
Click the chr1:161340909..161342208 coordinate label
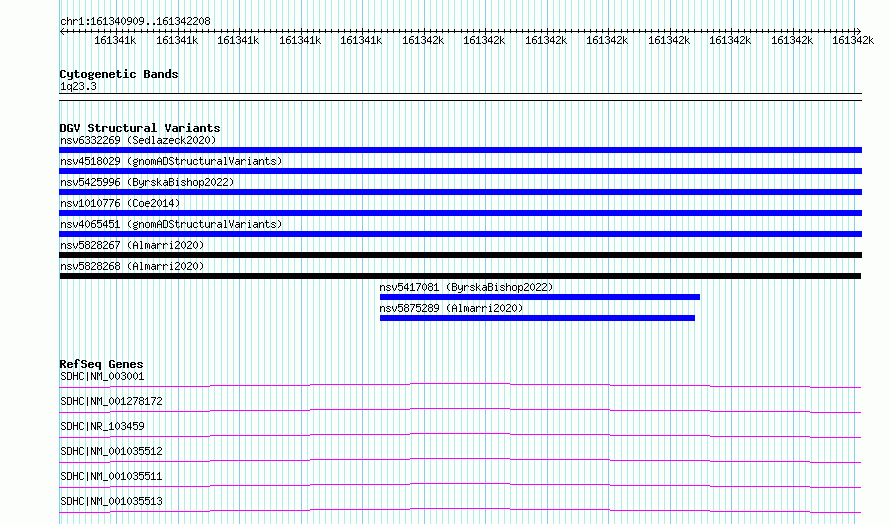pyautogui.click(x=135, y=21)
